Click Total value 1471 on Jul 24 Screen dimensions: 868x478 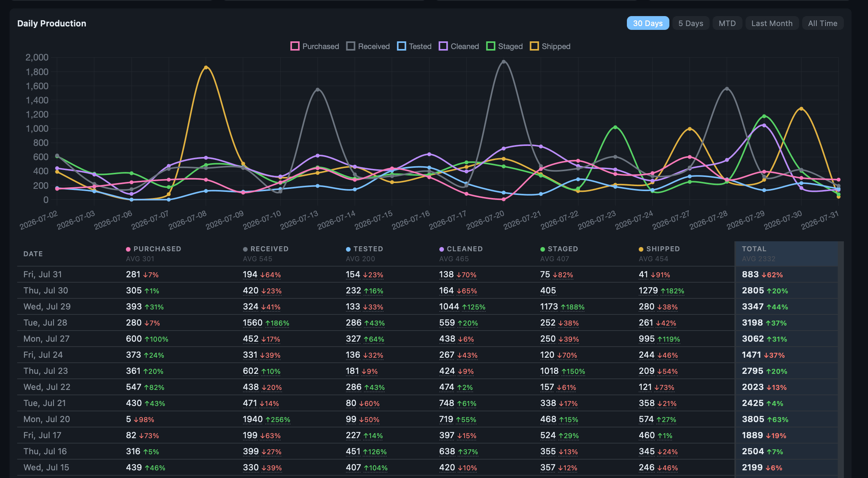752,355
